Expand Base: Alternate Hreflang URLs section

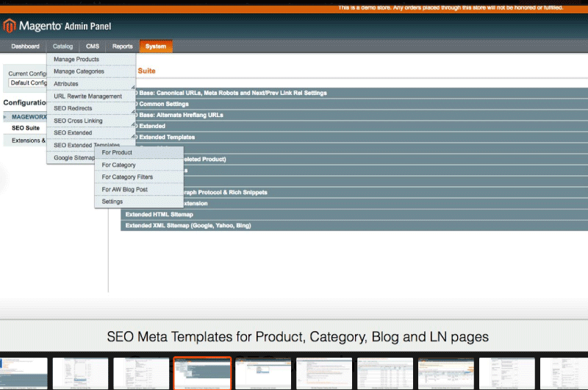[361, 115]
